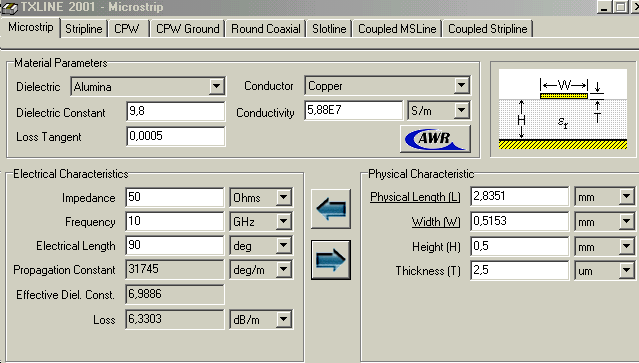This screenshot has width=639, height=363.
Task: Open the Propagation Constant deg/m dropdown
Action: tap(283, 269)
